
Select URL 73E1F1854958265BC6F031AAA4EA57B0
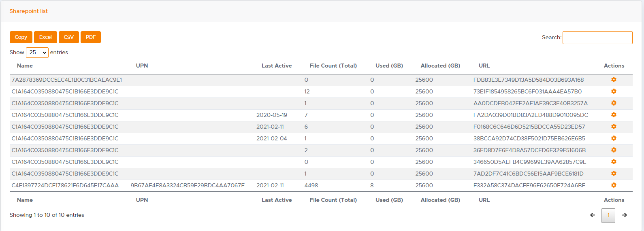(527, 91)
